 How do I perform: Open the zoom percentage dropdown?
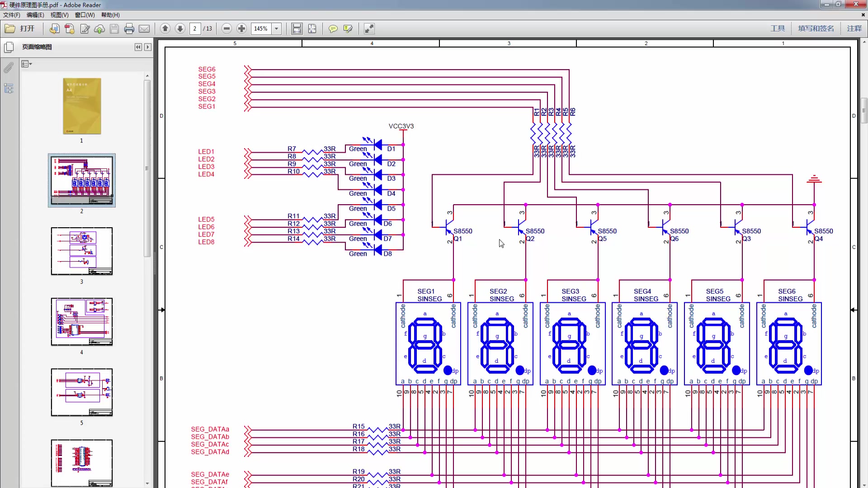277,28
